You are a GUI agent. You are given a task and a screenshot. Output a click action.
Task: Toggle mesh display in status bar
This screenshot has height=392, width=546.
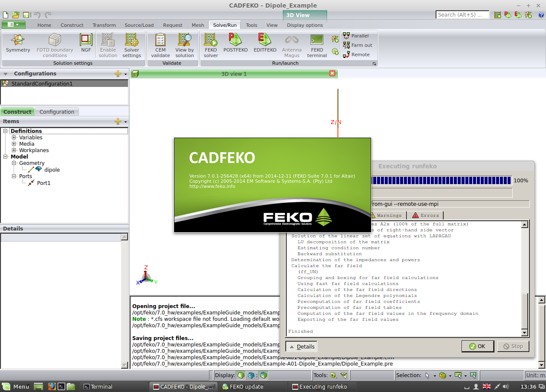(252, 375)
